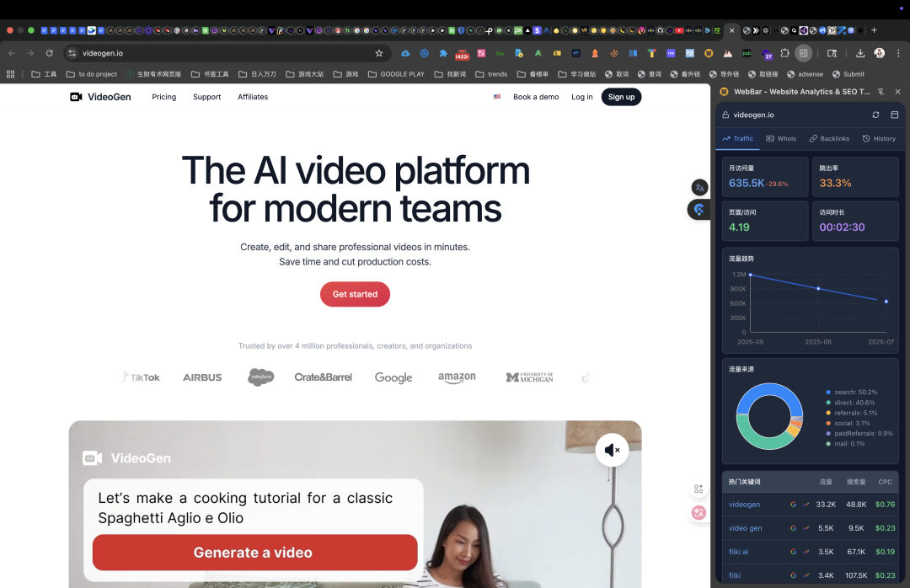Viewport: 910px width, 588px height.
Task: Click the 2025-07 data point on traffic chart
Action: [886, 302]
